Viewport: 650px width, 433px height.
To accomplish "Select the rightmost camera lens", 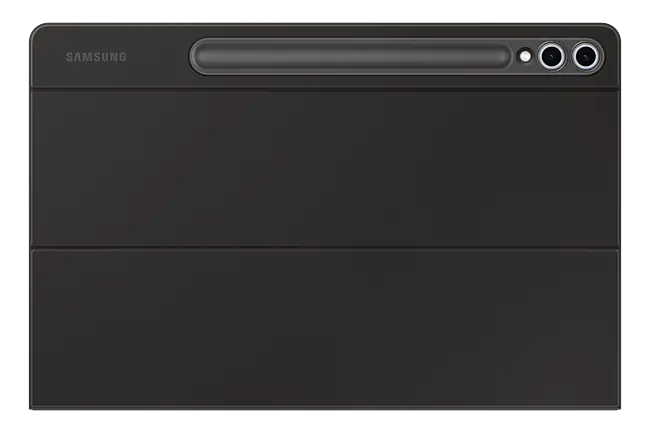I will pos(585,56).
